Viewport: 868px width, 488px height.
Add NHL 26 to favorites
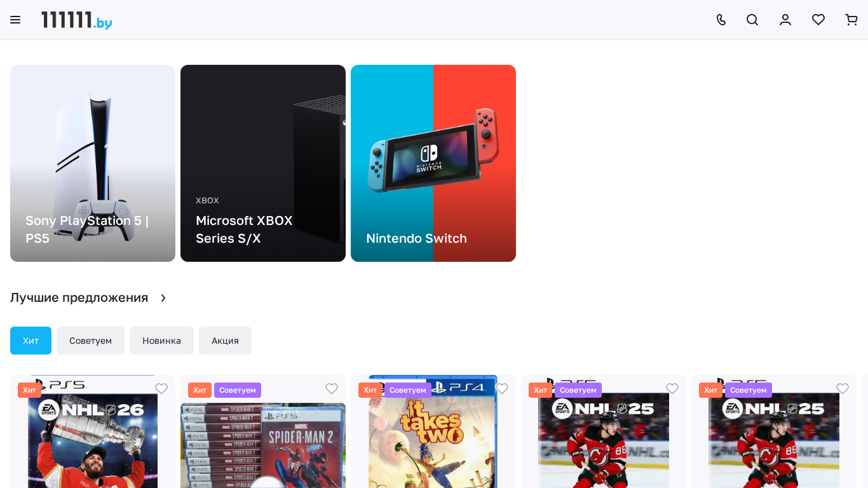click(x=161, y=388)
